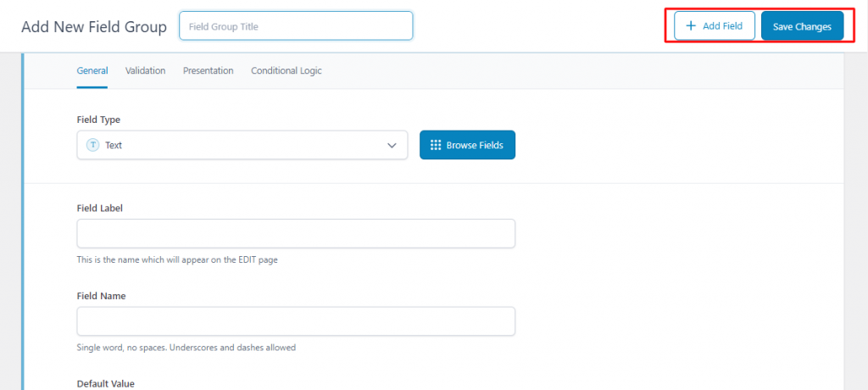The height and width of the screenshot is (390, 868).
Task: Click the Add New Field Group page title
Action: click(x=94, y=27)
